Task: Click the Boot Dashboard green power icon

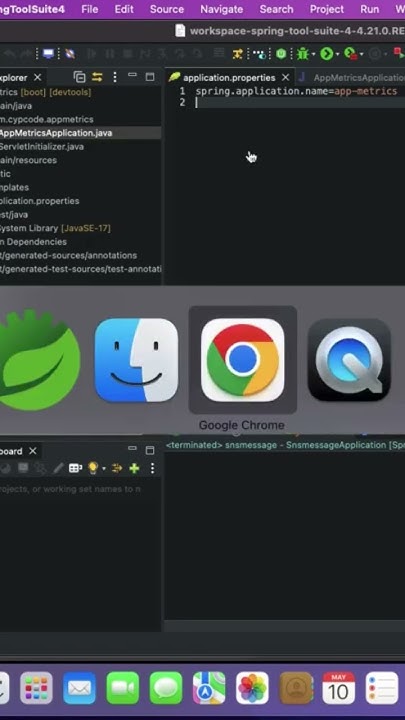Action: click(x=281, y=54)
